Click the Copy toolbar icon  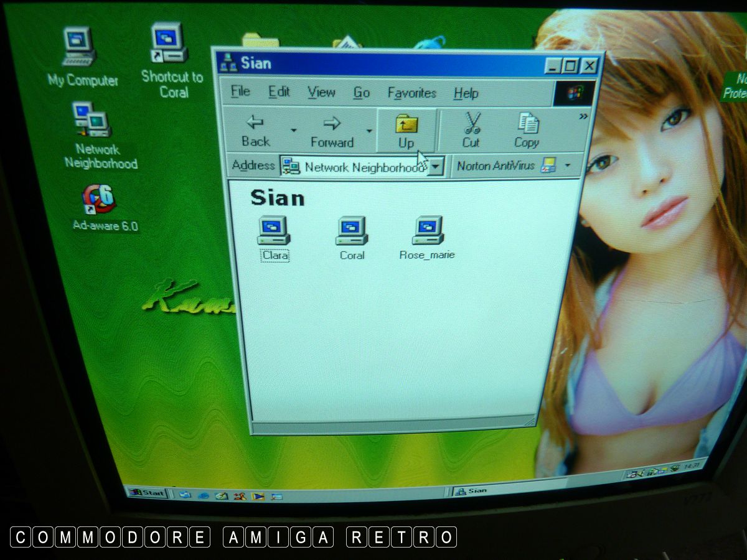click(527, 131)
